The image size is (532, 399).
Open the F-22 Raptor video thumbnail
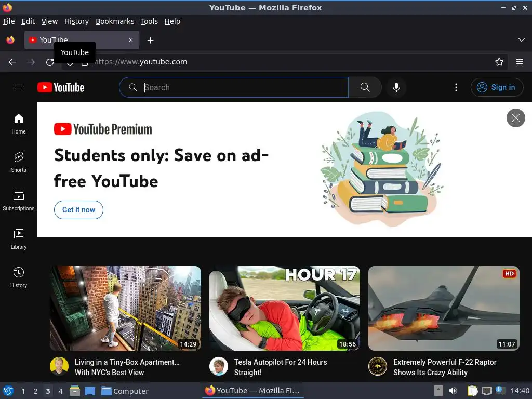point(444,308)
